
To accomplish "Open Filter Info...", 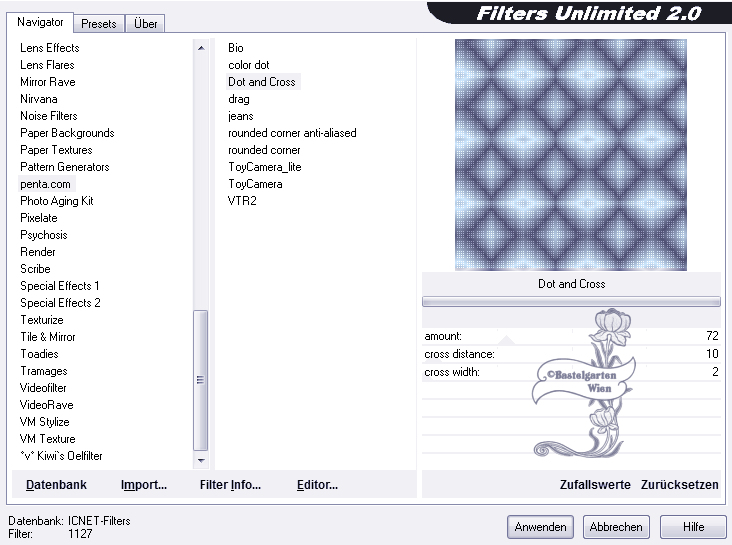I will click(x=230, y=485).
